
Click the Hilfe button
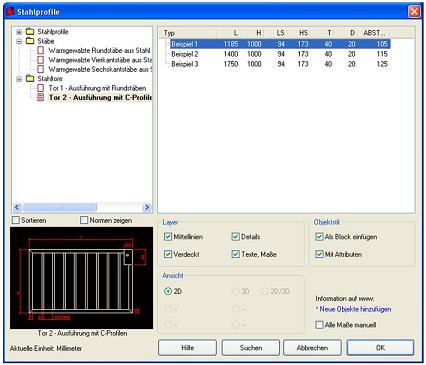[x=187, y=348]
